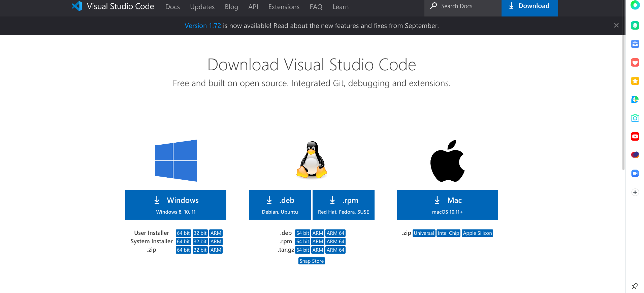The height and width of the screenshot is (293, 644).
Task: Click the search magnifier icon
Action: click(x=433, y=6)
